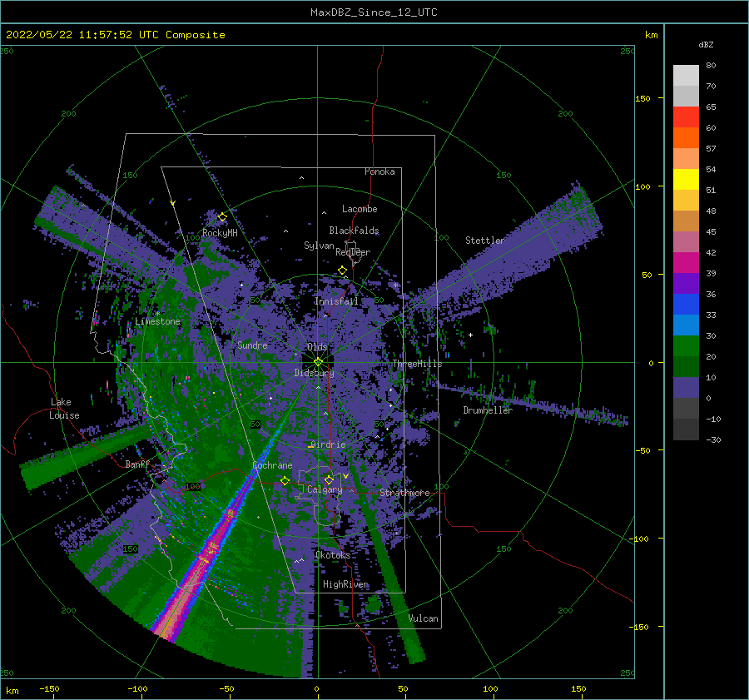Click the RockyMH label
Screen dimensions: 749x700
pos(220,233)
